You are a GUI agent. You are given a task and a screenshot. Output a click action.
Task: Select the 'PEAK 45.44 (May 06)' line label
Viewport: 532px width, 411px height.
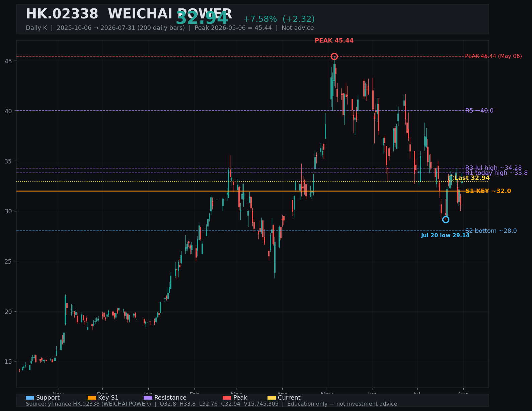tap(493, 56)
